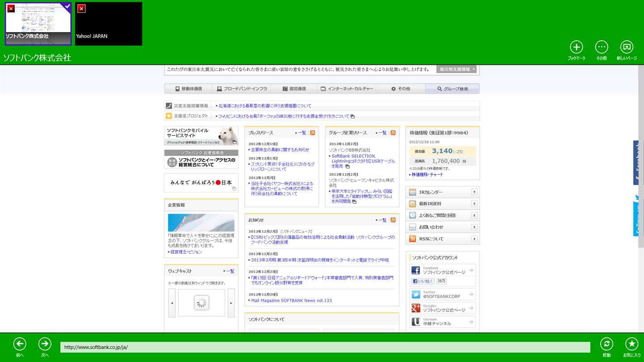Click the グループ企業リリース RSS feed icon

[x=393, y=133]
